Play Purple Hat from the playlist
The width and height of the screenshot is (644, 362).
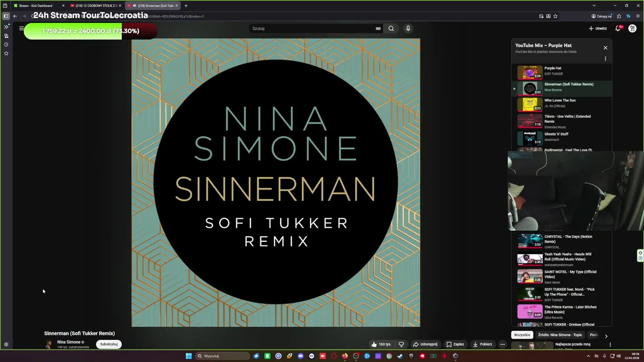tap(561, 72)
